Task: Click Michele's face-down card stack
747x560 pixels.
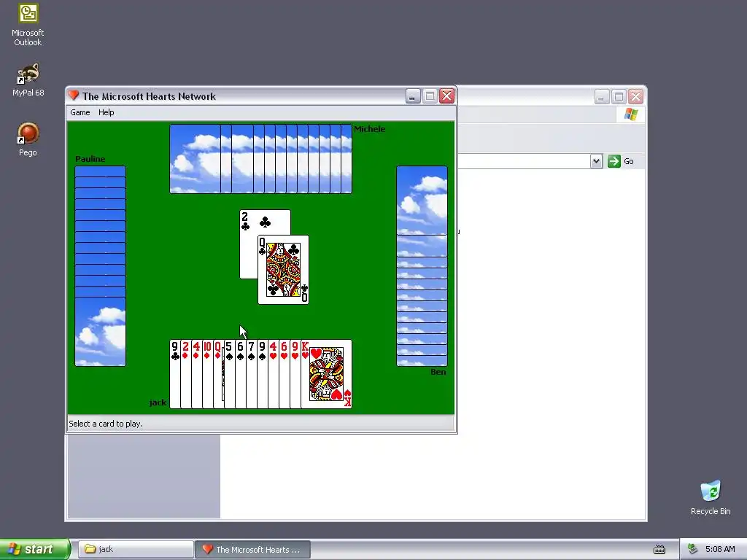Action: [x=260, y=159]
